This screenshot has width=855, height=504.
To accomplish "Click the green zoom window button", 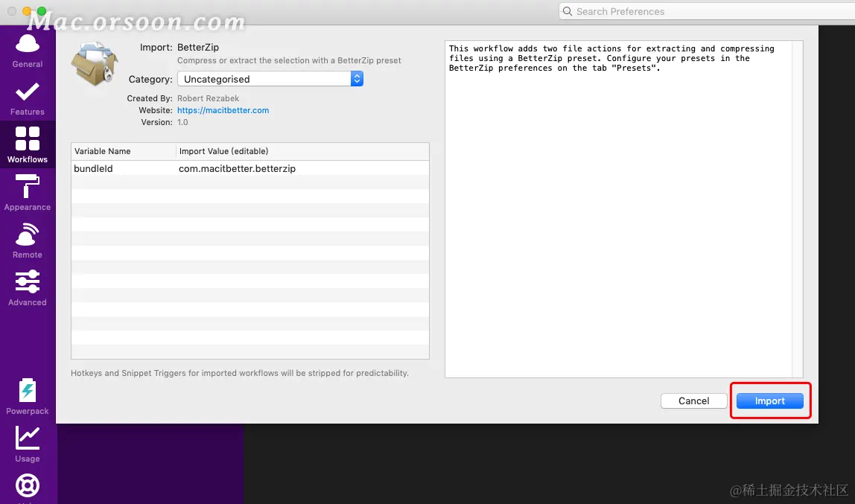I will (42, 11).
